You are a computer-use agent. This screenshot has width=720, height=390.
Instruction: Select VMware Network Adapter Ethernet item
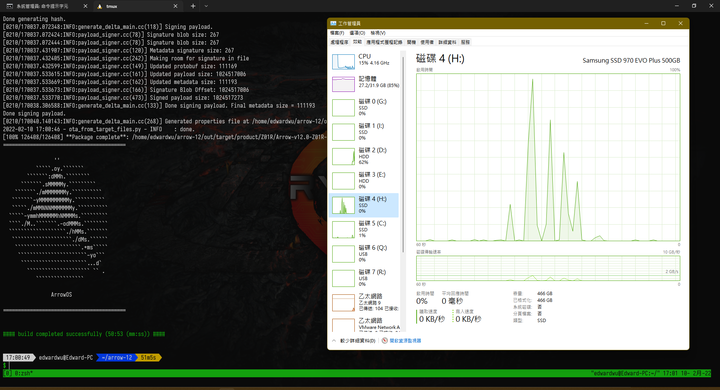click(x=364, y=324)
